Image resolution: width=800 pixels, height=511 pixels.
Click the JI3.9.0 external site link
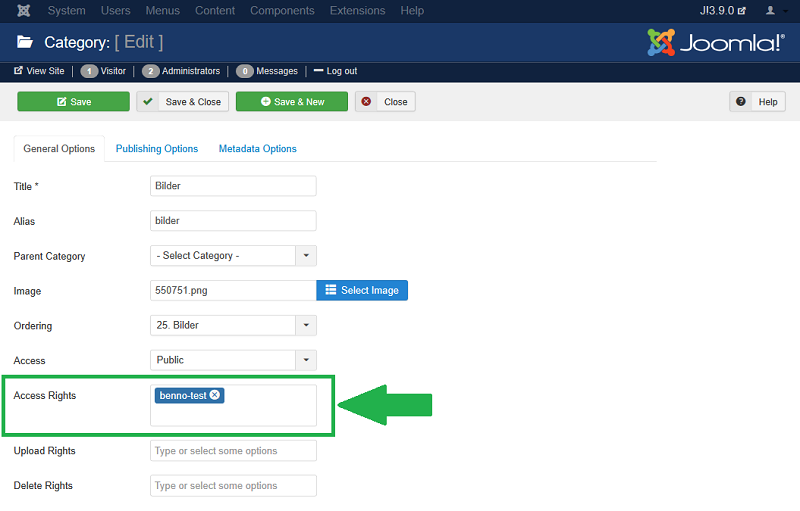723,11
